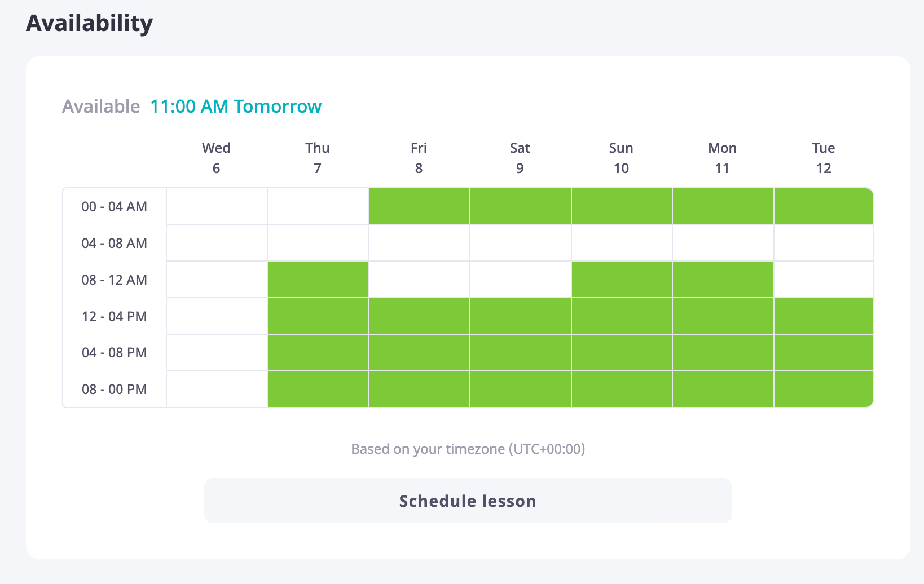Click the Availability heading
This screenshot has width=924, height=584.
(89, 23)
